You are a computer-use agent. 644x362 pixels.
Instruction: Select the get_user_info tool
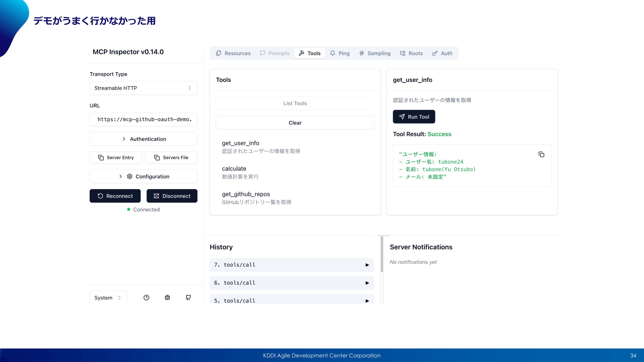(x=295, y=147)
